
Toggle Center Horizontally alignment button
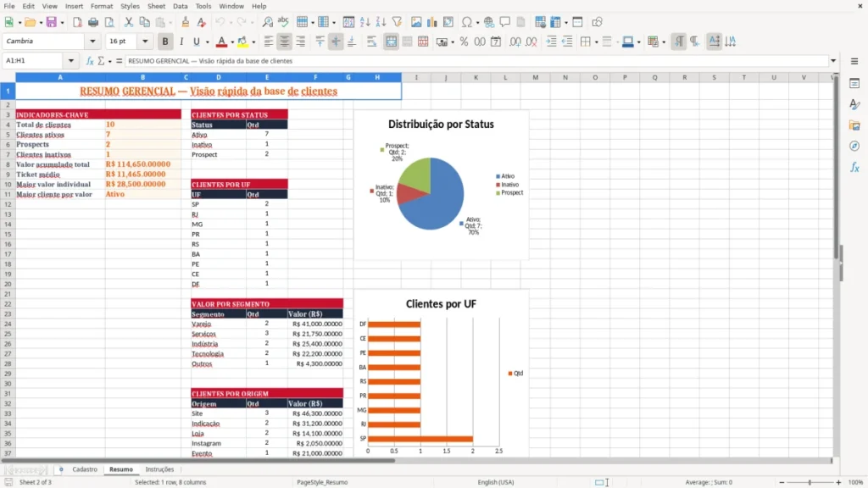pos(285,42)
